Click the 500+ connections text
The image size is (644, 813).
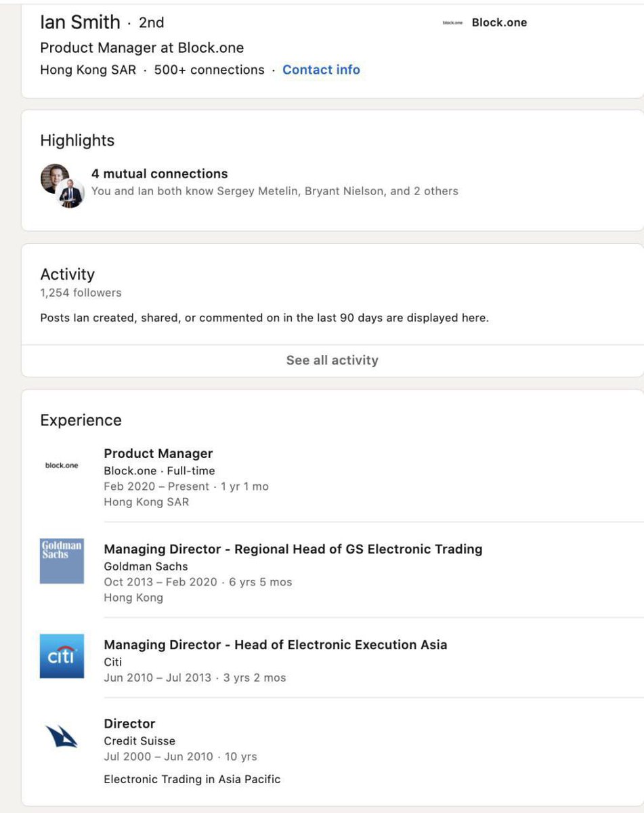pyautogui.click(x=209, y=70)
